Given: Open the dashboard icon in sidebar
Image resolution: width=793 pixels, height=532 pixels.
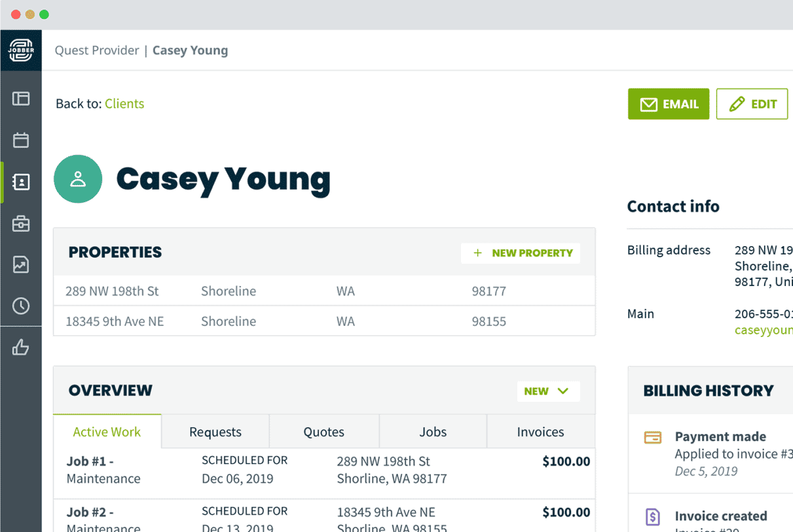Looking at the screenshot, I should [x=21, y=99].
